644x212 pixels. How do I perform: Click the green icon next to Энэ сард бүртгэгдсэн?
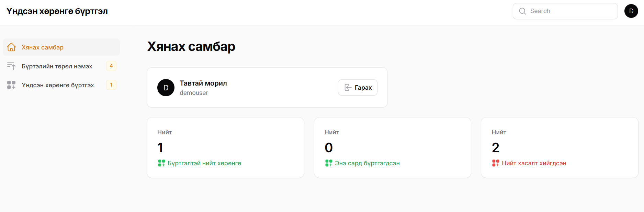click(328, 163)
